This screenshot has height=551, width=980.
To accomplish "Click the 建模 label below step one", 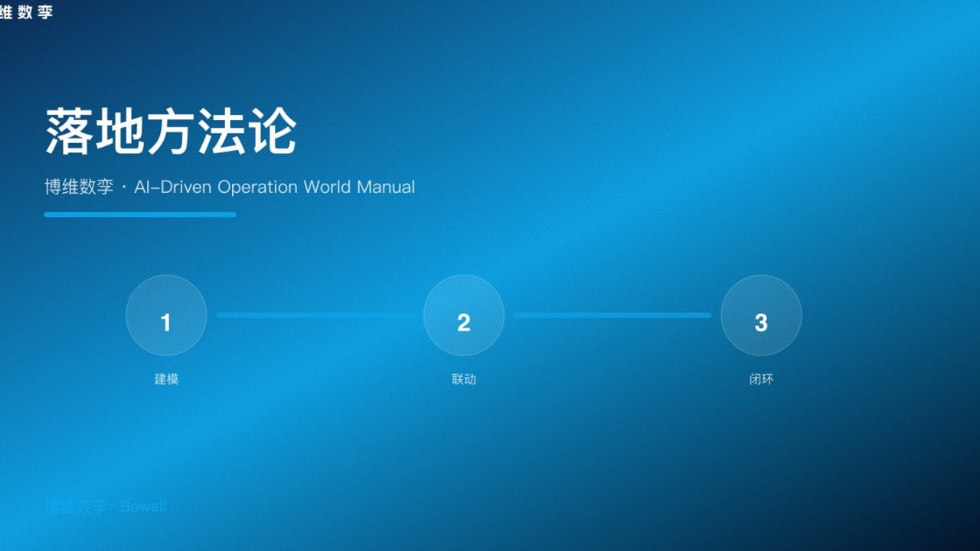I will click(x=166, y=379).
